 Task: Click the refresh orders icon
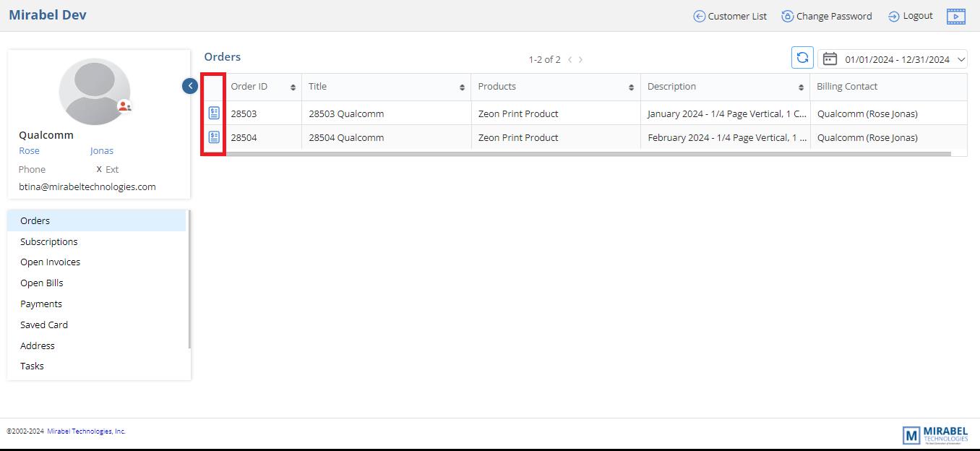[x=802, y=58]
